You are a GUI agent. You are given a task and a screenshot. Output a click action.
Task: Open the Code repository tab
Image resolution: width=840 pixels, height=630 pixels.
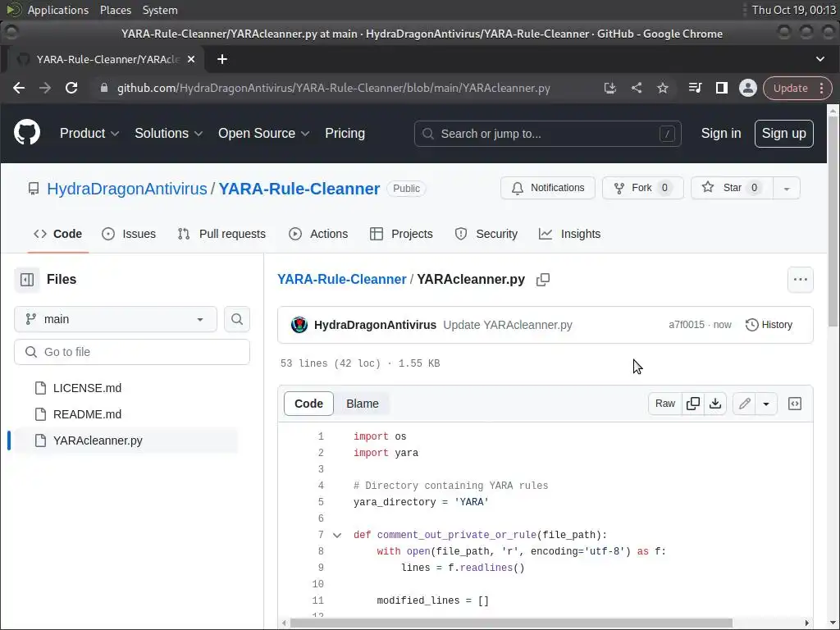tap(58, 234)
